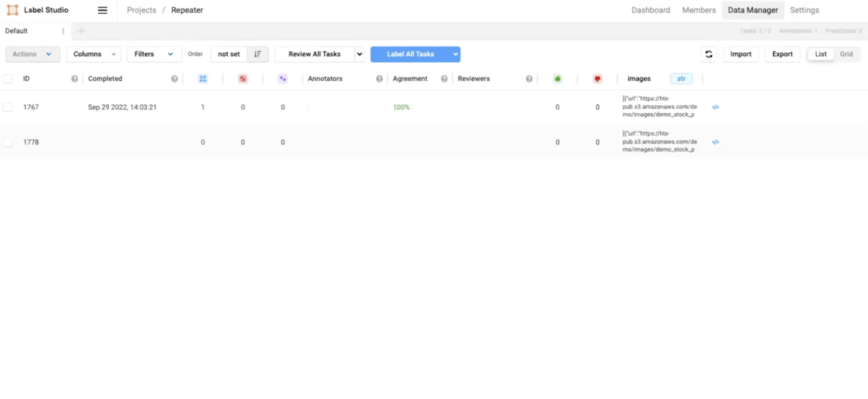Check the checkbox for task 1767
Screen dimensions: 868x399
(8, 107)
